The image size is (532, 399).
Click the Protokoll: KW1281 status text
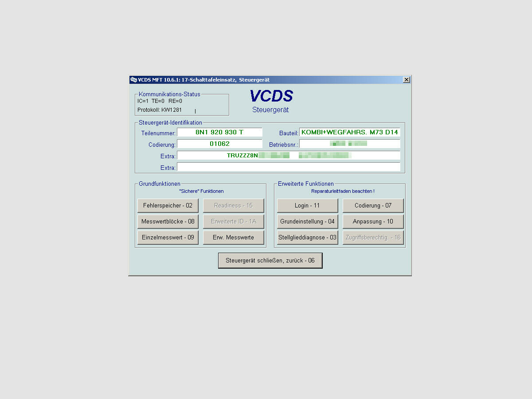tap(160, 110)
